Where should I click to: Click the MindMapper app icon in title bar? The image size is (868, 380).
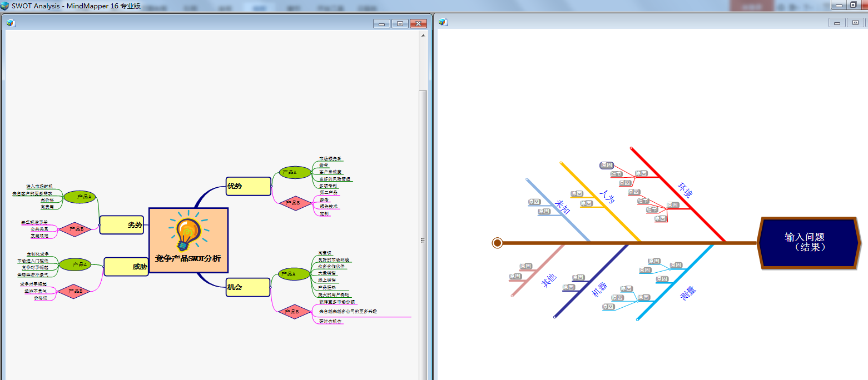(5, 6)
